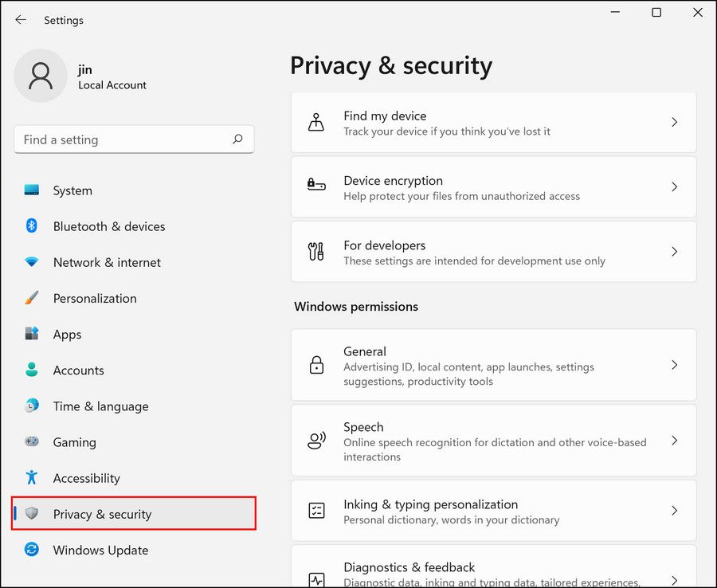Viewport: 717px width, 588px height.
Task: Click the back arrow at the top
Action: pos(21,20)
